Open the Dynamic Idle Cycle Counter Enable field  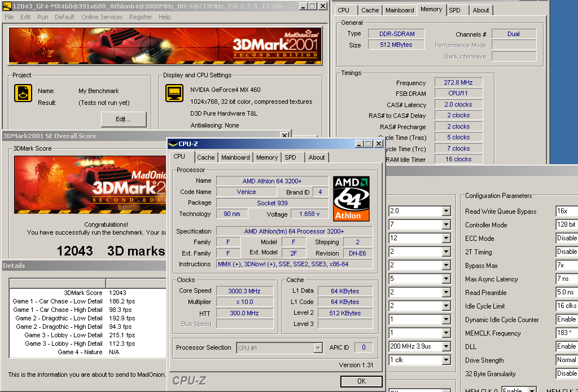point(567,319)
